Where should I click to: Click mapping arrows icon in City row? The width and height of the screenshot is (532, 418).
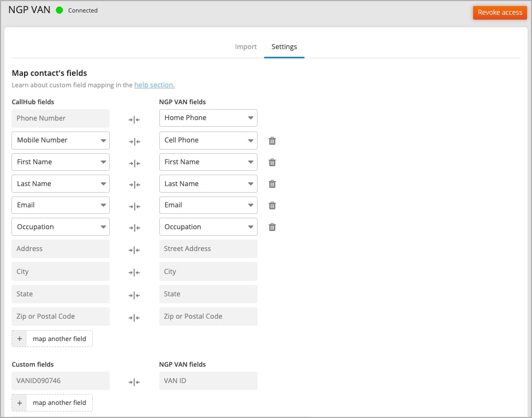pos(134,272)
